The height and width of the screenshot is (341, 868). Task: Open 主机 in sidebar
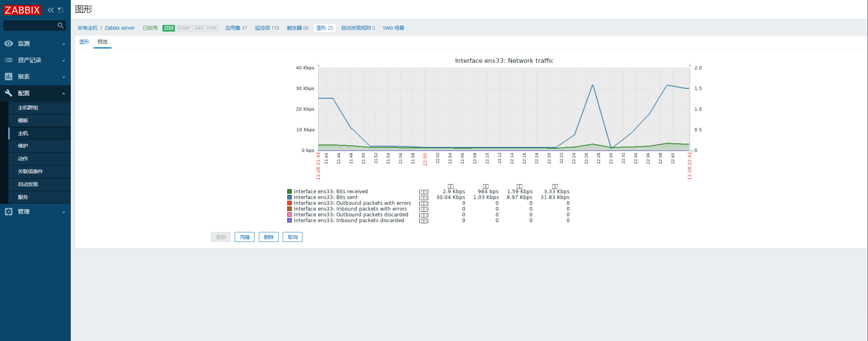click(39, 133)
